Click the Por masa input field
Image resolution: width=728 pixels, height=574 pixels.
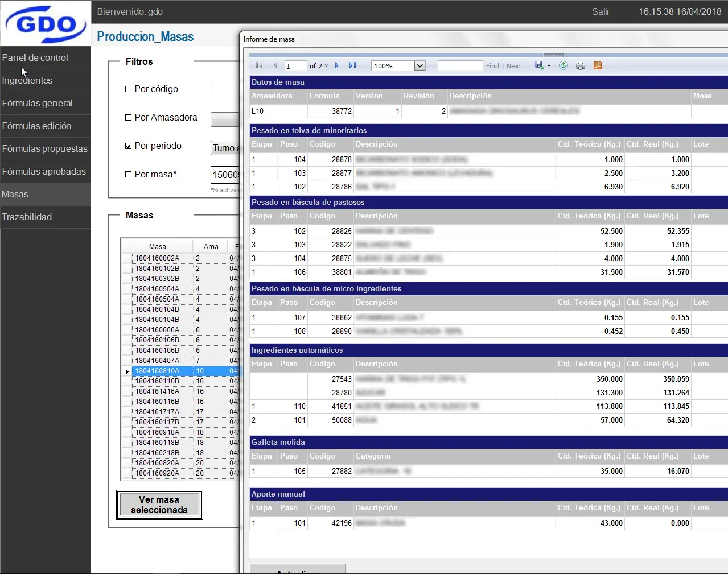click(225, 175)
